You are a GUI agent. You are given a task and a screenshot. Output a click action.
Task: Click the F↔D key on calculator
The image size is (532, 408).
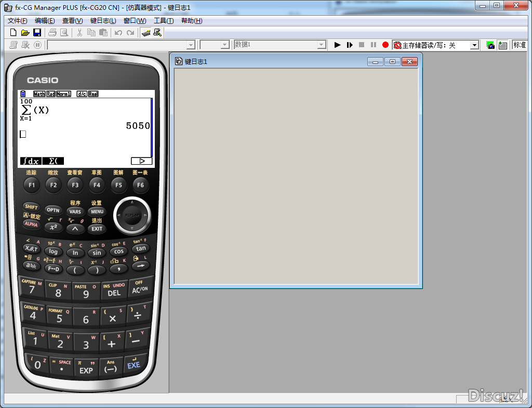(54, 269)
